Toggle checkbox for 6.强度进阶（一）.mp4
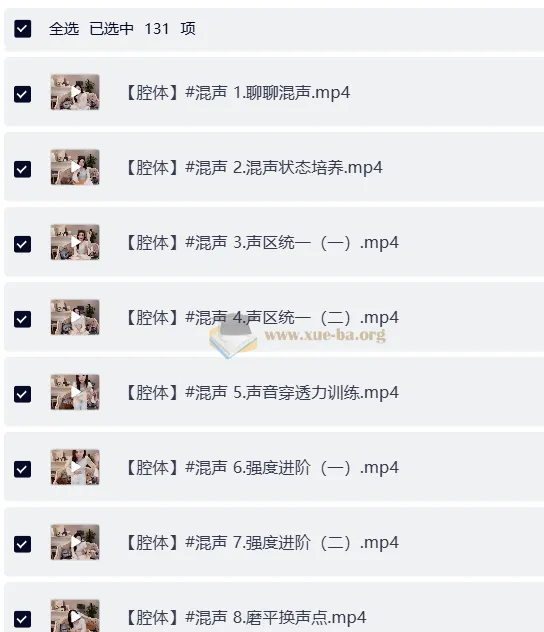544x632 pixels. click(23, 469)
